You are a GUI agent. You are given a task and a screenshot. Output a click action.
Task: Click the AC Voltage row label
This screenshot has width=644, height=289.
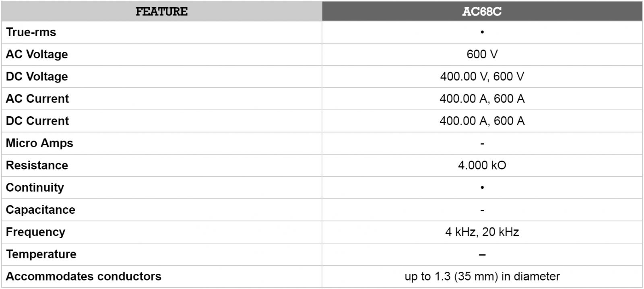(x=37, y=54)
